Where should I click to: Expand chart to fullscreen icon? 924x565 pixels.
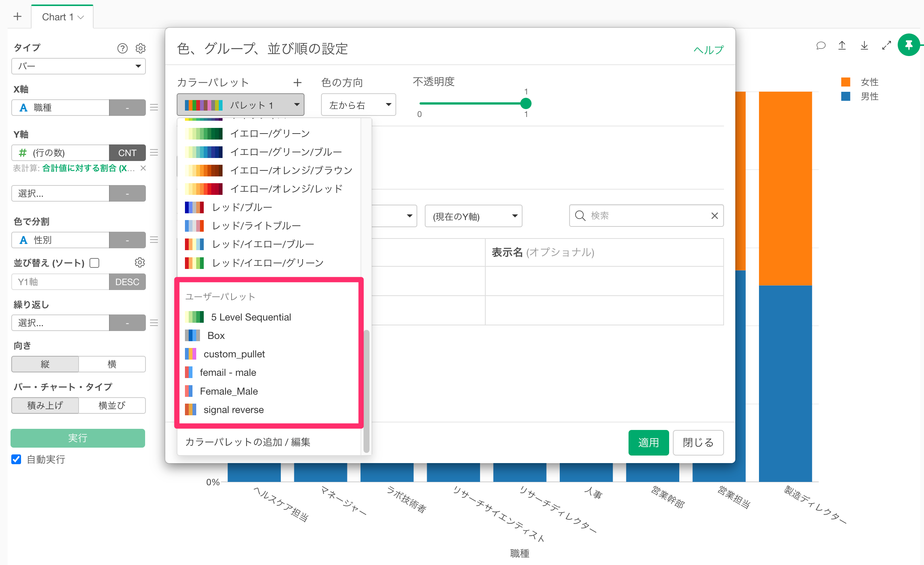(x=886, y=46)
